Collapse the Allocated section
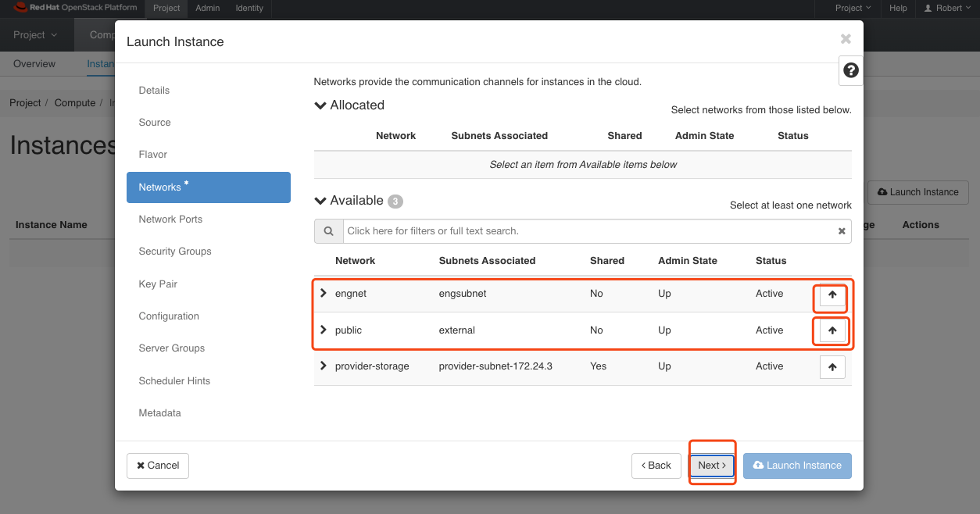980x514 pixels. coord(320,105)
